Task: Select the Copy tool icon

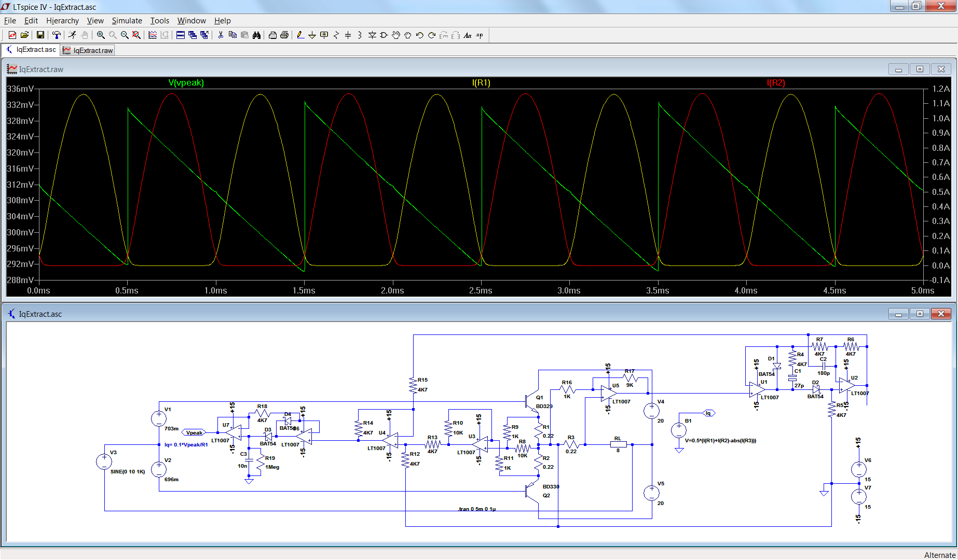Action: [232, 35]
